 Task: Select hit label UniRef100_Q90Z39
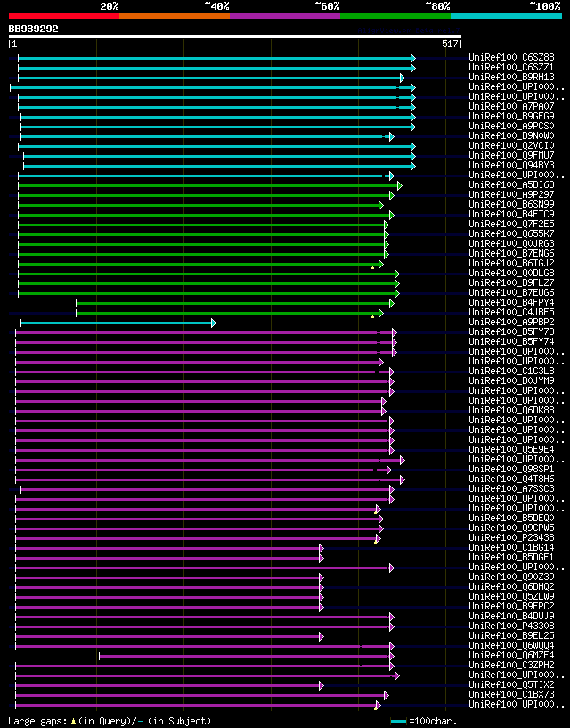point(511,577)
